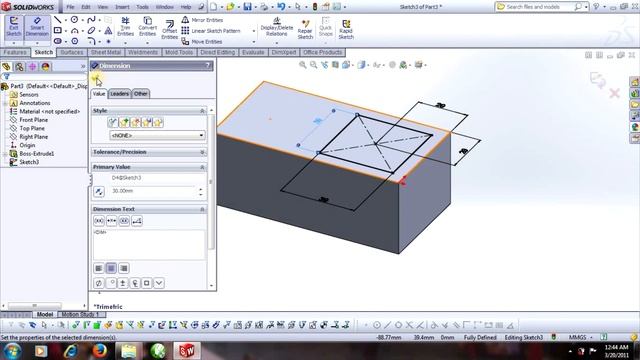Viewport: 640px width, 360px height.
Task: Open the File menu
Action: pyautogui.click(x=70, y=7)
